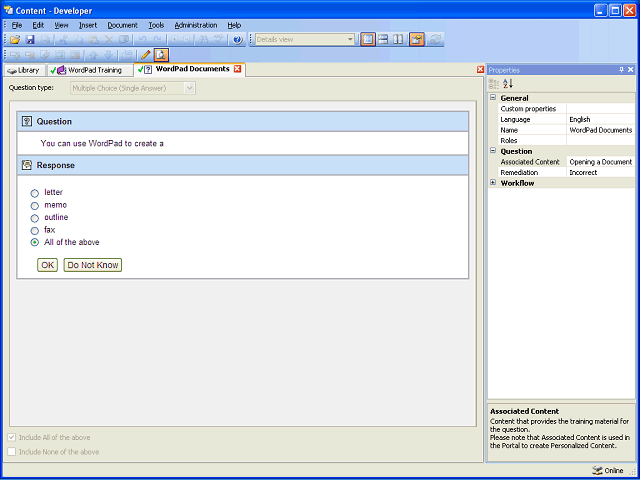The image size is (640, 480).
Task: Click the Alphabetical A-Z sort icon
Action: click(x=508, y=84)
